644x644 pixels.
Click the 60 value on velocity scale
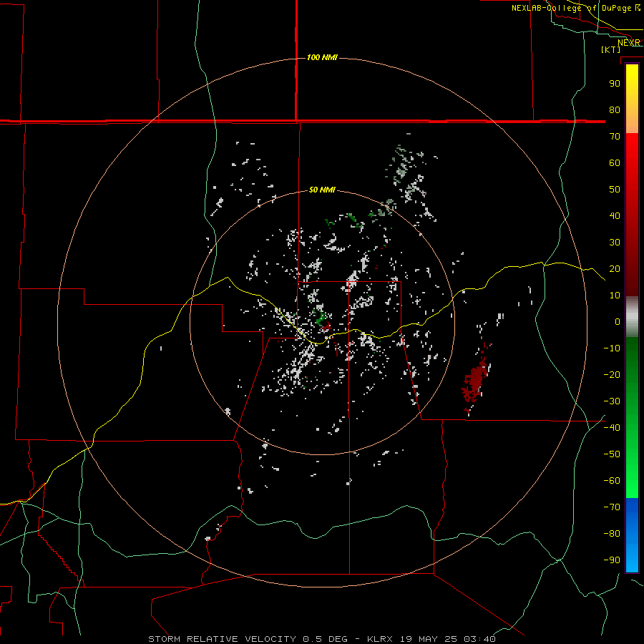click(615, 163)
